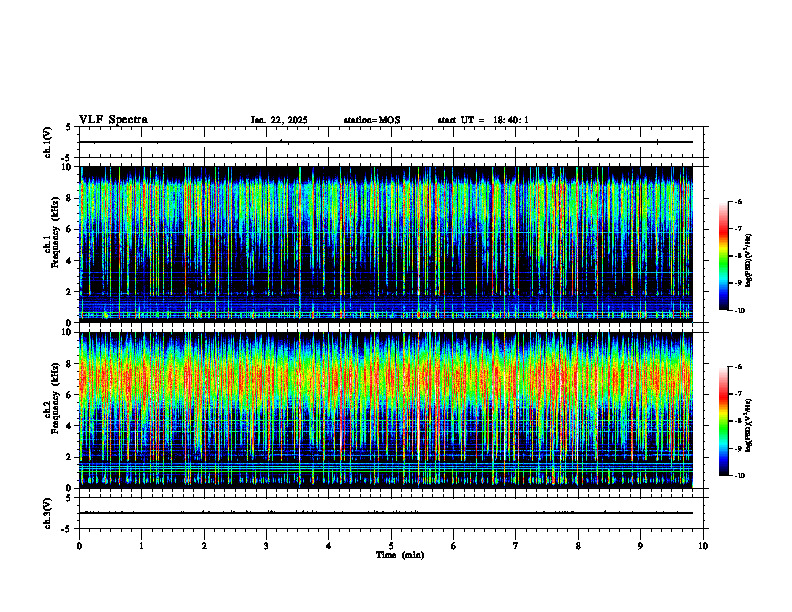
Task: Click the "8" kHz tick of ch.1 frequency axis
Action: pyautogui.click(x=69, y=198)
